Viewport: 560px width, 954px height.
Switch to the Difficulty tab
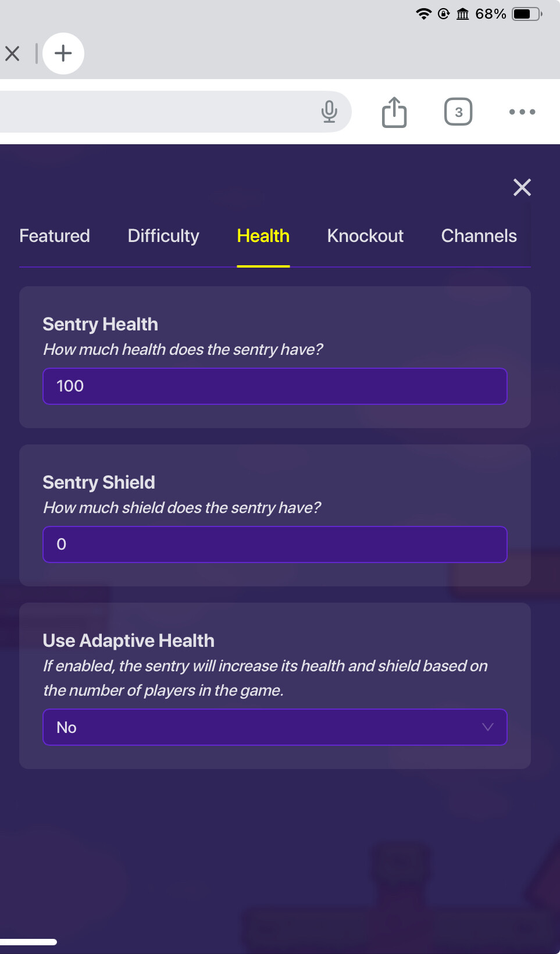tap(163, 236)
